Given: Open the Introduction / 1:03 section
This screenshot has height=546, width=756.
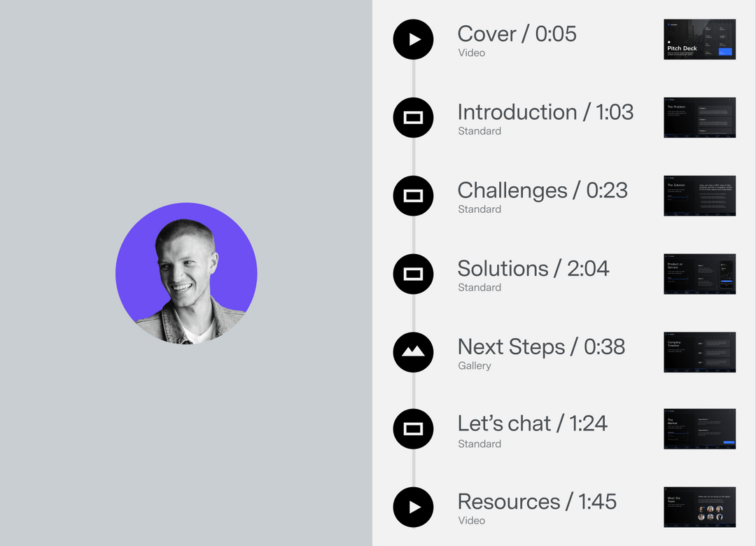Looking at the screenshot, I should pos(545,112).
